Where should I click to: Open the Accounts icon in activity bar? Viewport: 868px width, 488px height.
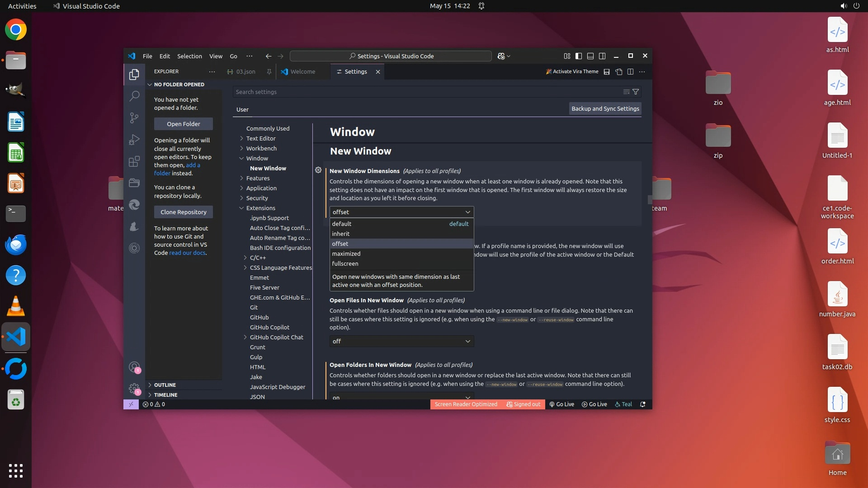134,367
